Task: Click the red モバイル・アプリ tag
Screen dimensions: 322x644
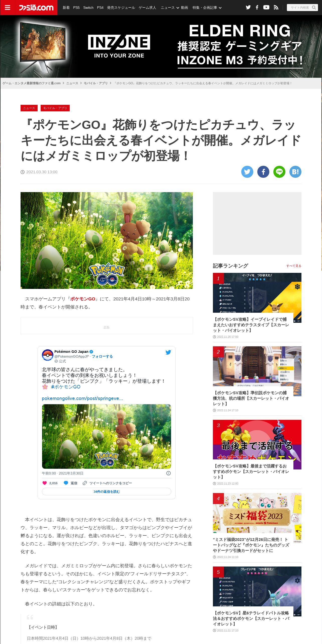Action: [x=55, y=108]
